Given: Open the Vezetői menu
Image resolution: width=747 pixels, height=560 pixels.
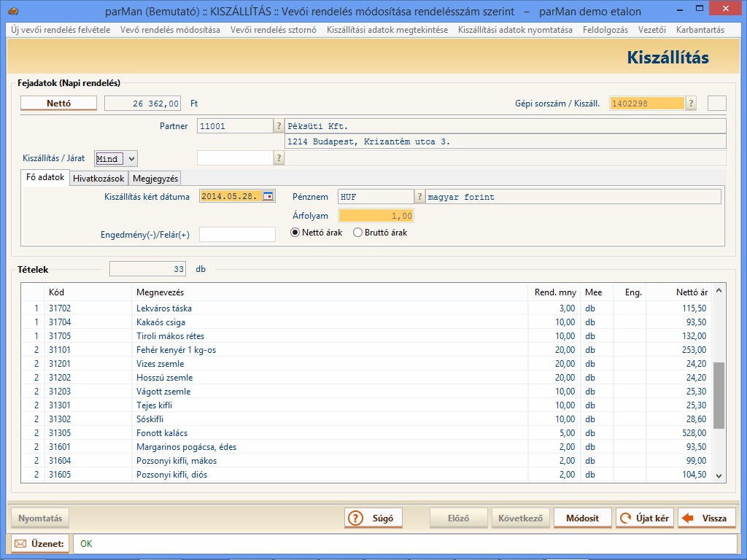Looking at the screenshot, I should (651, 29).
